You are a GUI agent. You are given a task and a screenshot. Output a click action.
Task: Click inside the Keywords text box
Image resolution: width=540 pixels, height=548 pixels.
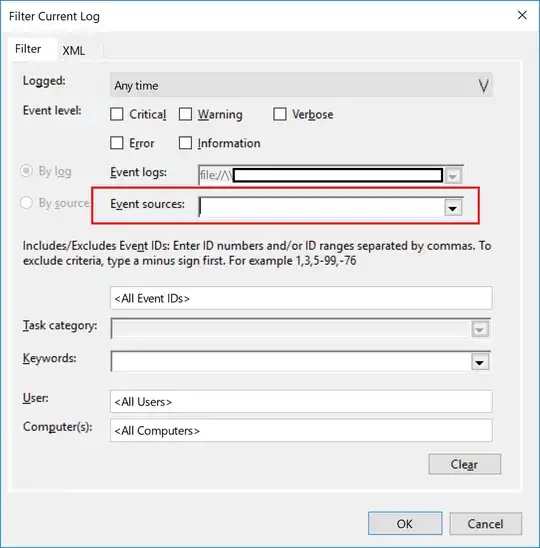[291, 361]
